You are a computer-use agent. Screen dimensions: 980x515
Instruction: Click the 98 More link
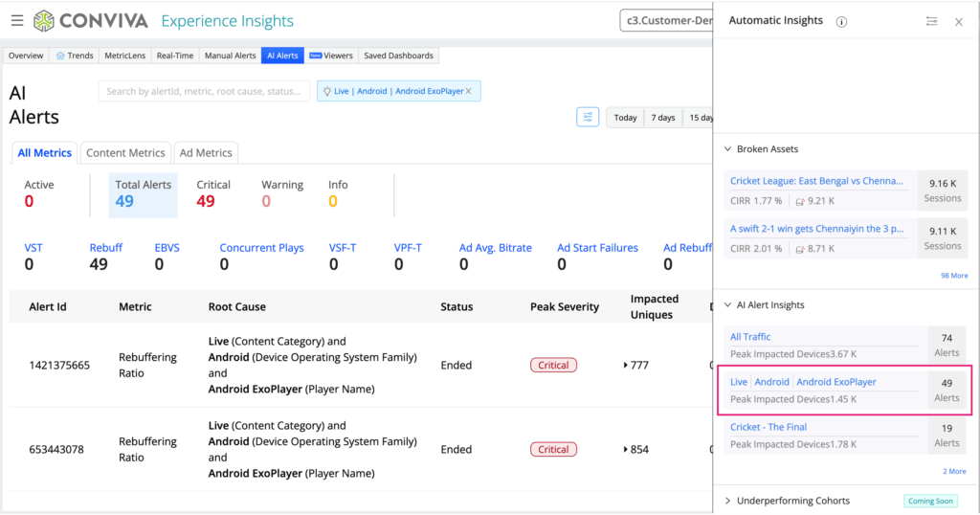954,276
